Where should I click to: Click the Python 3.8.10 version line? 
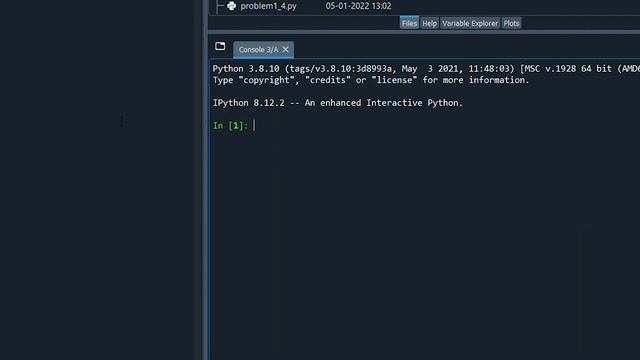coord(426,69)
